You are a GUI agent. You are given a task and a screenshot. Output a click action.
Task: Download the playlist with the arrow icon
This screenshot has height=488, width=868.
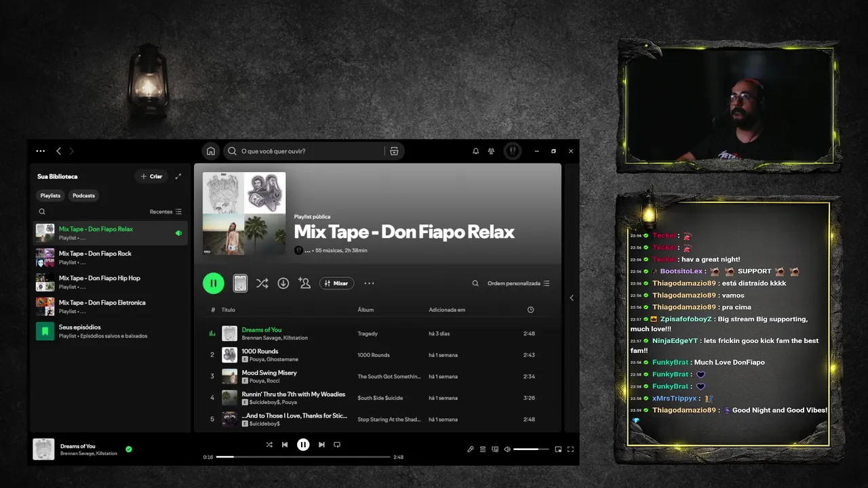283,283
